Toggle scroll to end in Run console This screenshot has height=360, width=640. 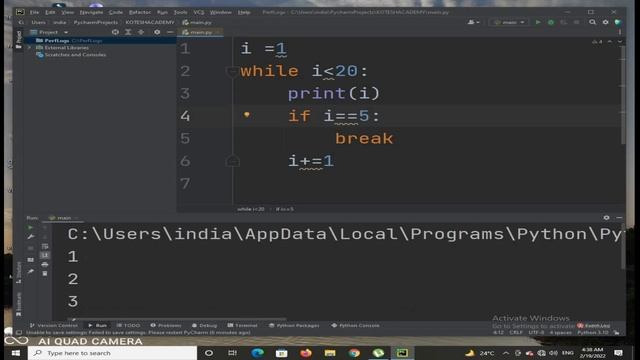point(45,256)
